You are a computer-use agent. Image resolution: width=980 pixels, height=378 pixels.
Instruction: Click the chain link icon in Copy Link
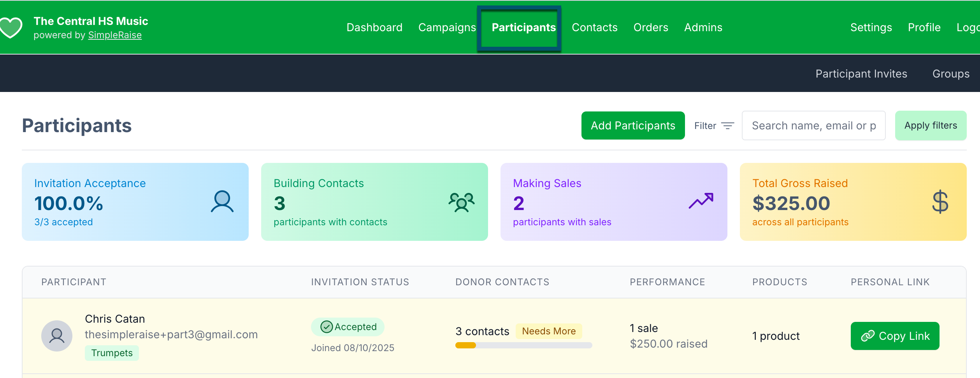point(868,336)
